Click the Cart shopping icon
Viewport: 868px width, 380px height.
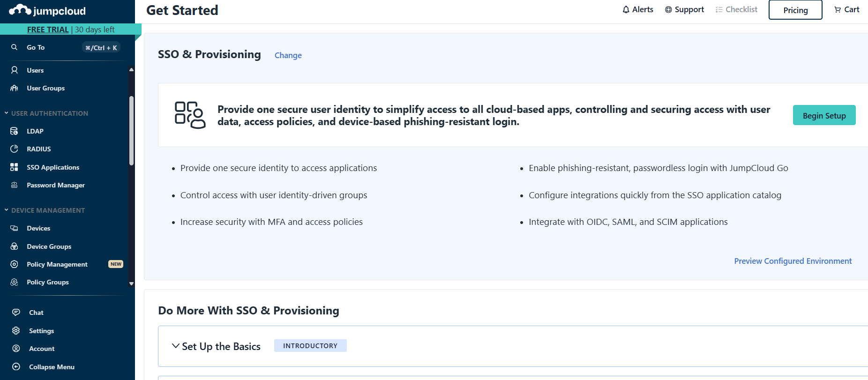[x=838, y=9]
